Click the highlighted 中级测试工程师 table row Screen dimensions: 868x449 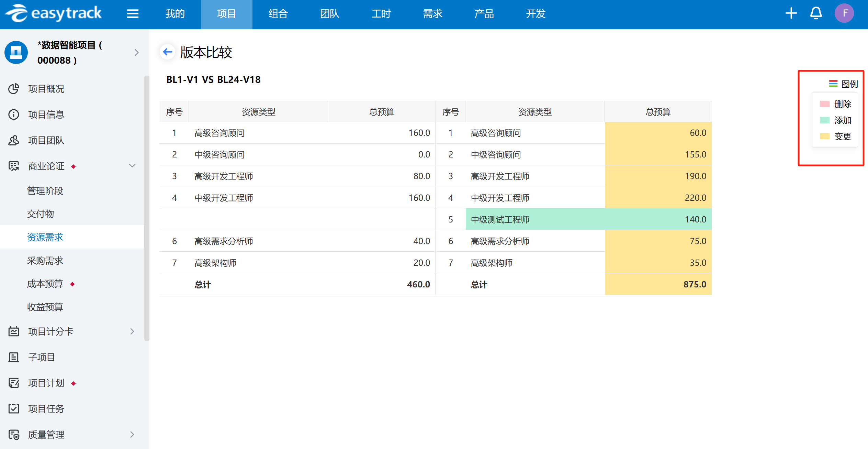[x=500, y=219]
